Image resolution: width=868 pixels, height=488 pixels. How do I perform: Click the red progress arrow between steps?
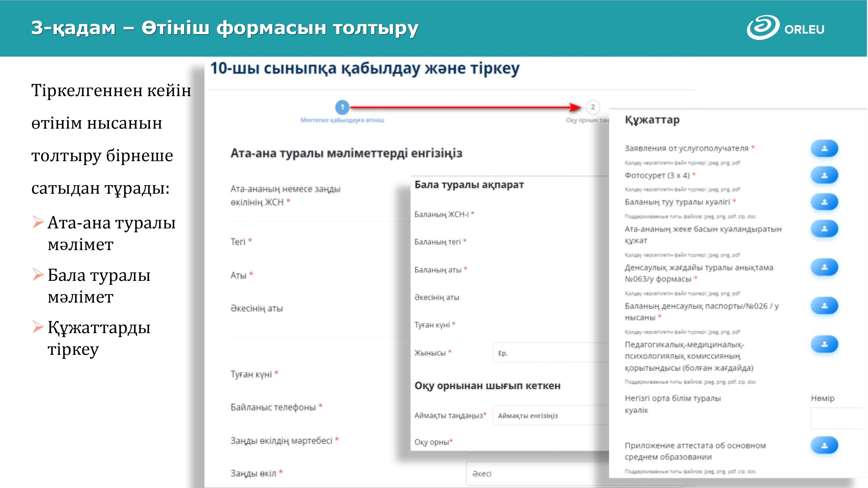(465, 107)
